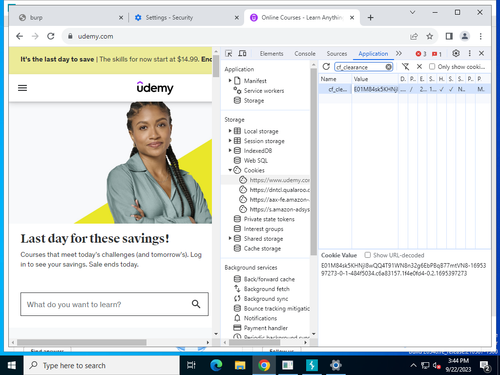The height and width of the screenshot is (375, 500).
Task: Select the cf_cle... cookie row
Action: (x=404, y=89)
